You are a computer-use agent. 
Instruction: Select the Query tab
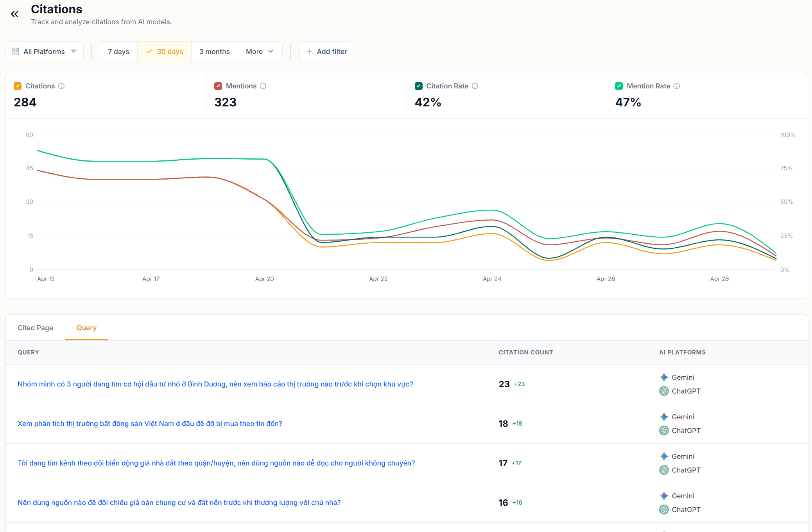86,328
